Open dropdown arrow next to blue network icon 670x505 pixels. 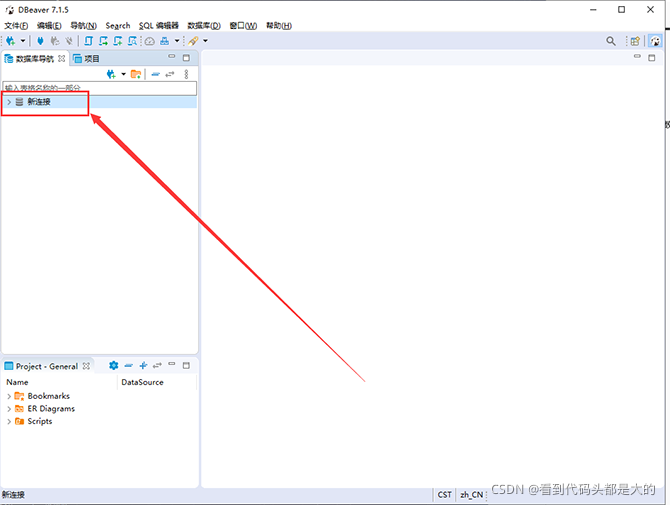176,41
